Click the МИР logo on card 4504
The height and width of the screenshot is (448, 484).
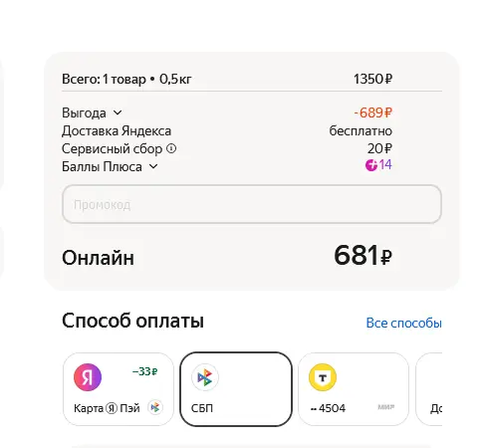point(385,407)
